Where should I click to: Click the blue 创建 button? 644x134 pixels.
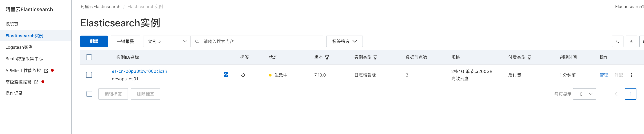94,41
